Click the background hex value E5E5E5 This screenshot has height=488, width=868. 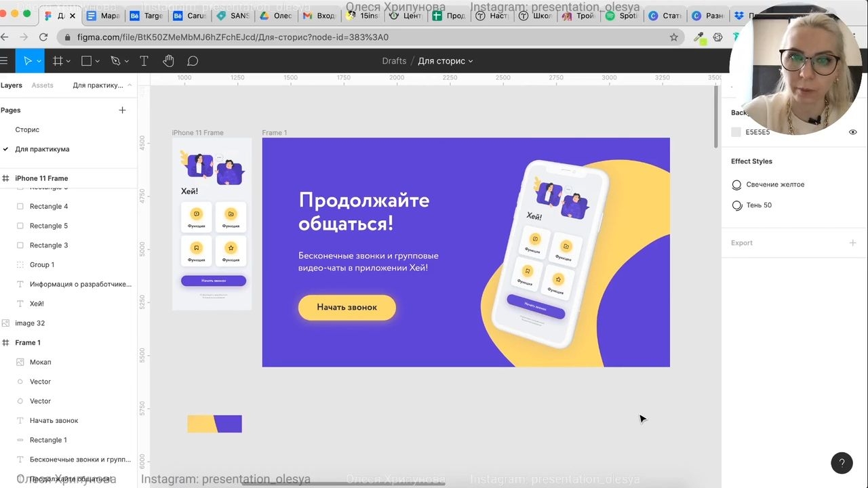[x=757, y=132]
